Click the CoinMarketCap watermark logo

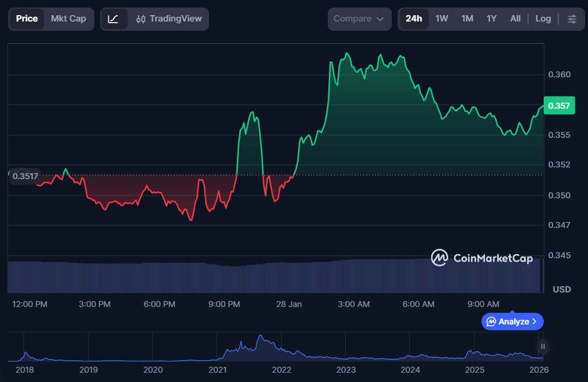481,258
